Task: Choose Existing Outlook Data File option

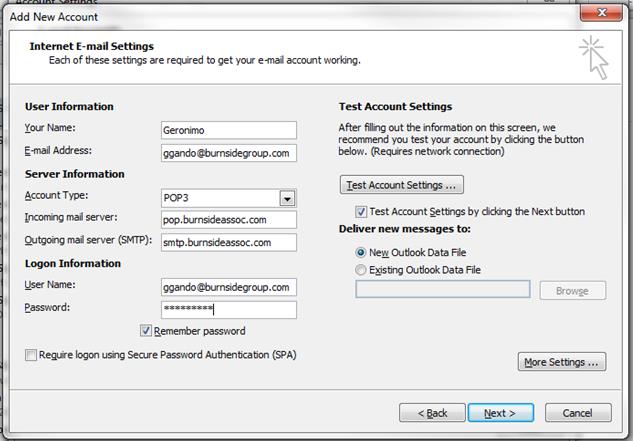Action: 361,270
